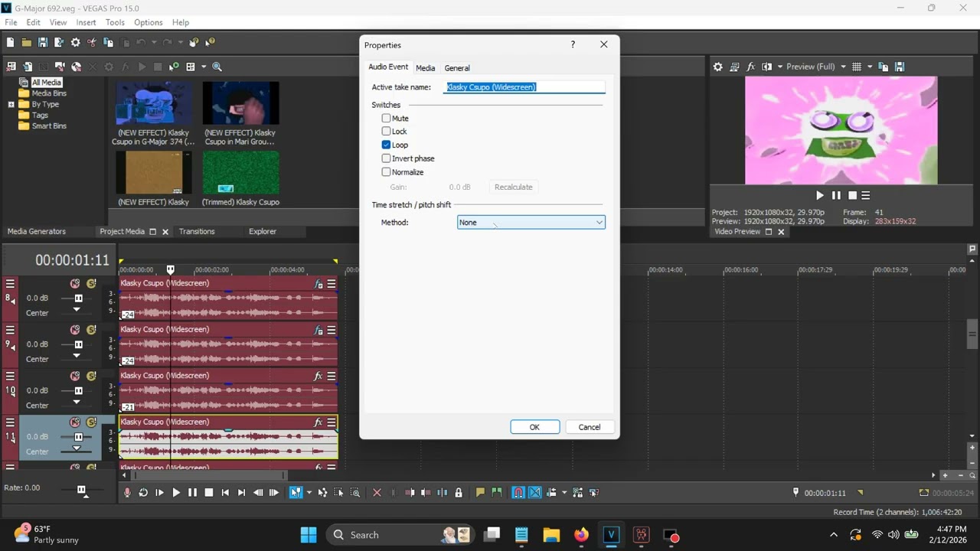Click the track 9 pan slider
Viewport: 980px width, 551px height.
[77, 356]
